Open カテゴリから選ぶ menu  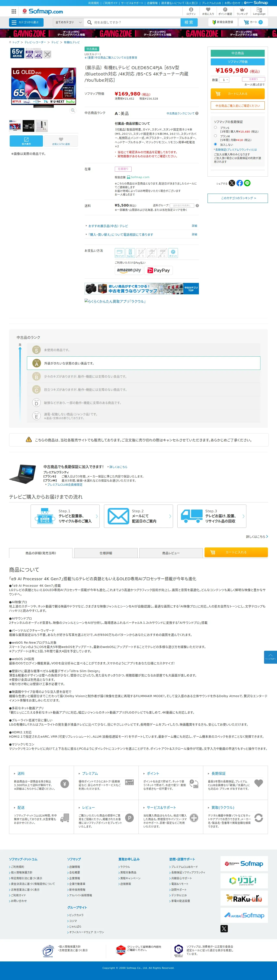[26, 22]
